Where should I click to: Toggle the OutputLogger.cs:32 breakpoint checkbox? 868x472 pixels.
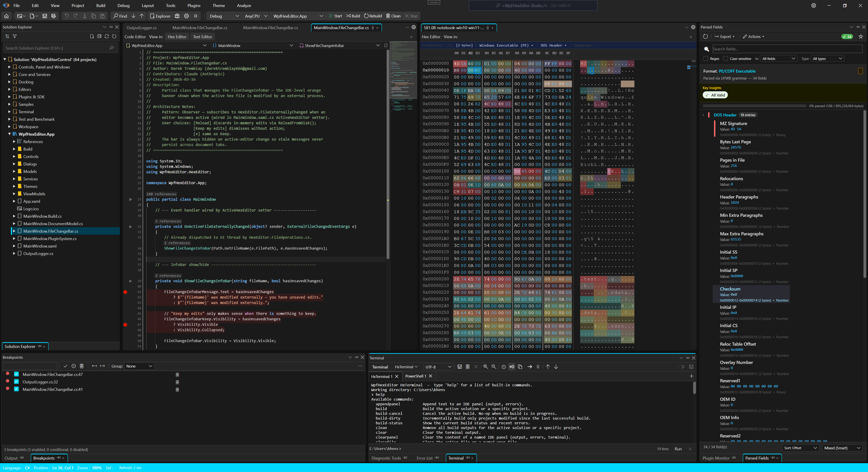click(16, 381)
